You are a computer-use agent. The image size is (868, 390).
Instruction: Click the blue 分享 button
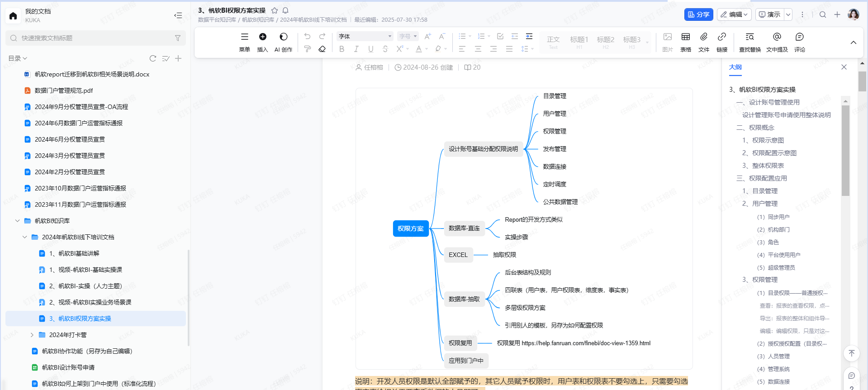pos(698,14)
